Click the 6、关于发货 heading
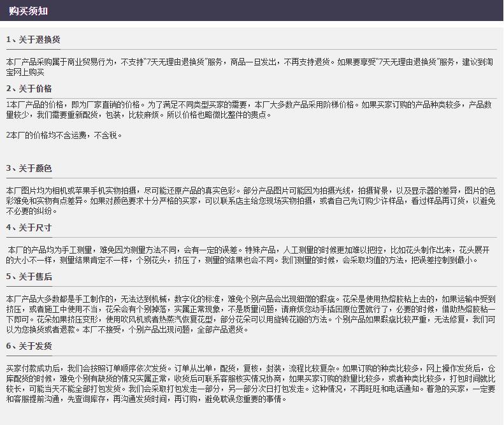 point(29,346)
